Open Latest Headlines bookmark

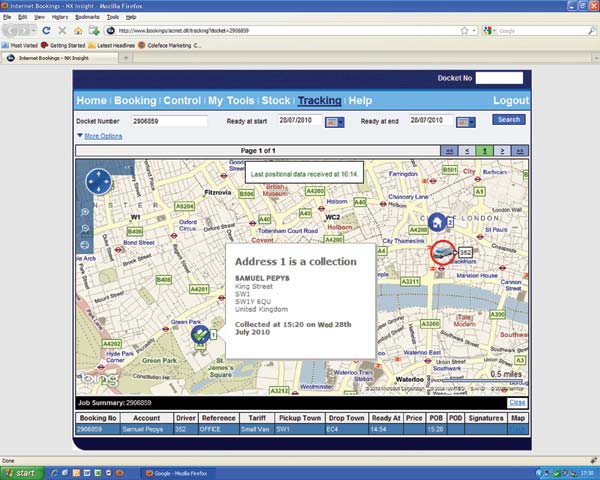pos(111,45)
